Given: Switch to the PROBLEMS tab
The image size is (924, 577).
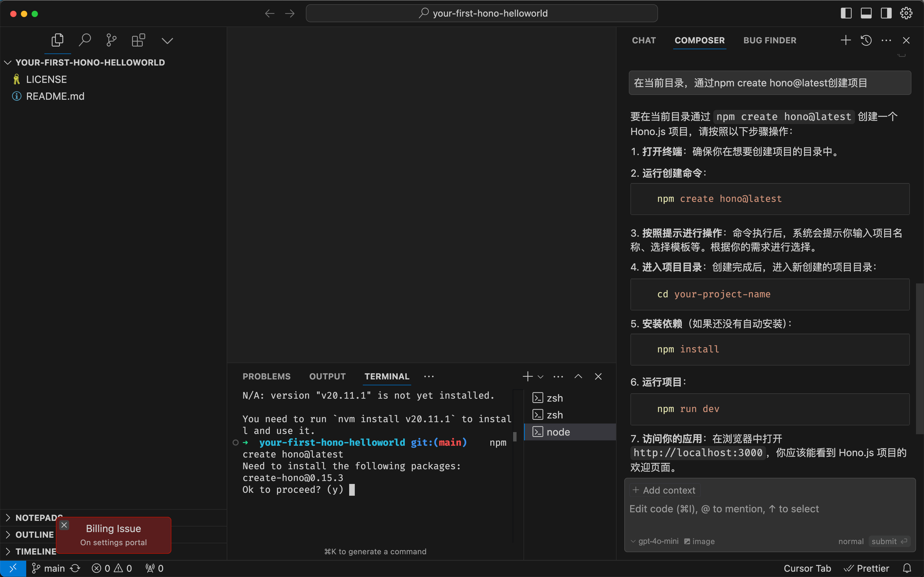Looking at the screenshot, I should click(266, 376).
